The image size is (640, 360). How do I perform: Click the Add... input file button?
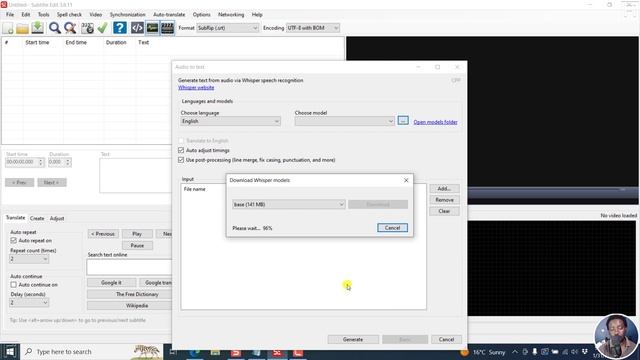point(444,189)
